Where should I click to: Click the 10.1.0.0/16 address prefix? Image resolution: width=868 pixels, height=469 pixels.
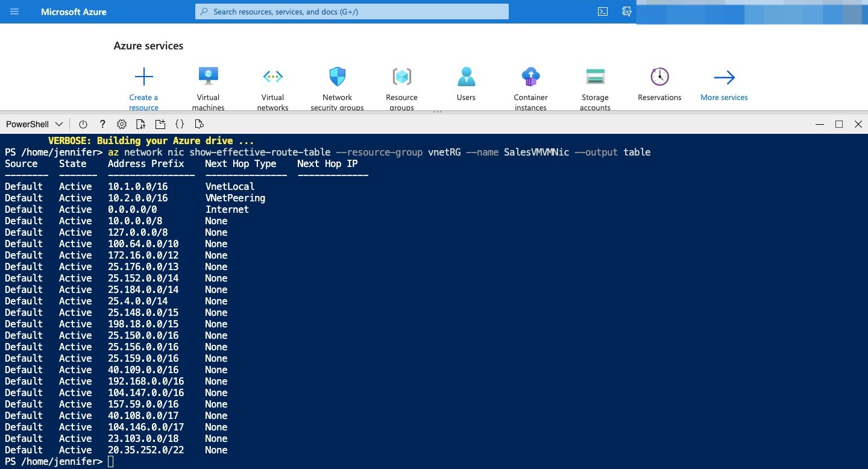(x=138, y=187)
